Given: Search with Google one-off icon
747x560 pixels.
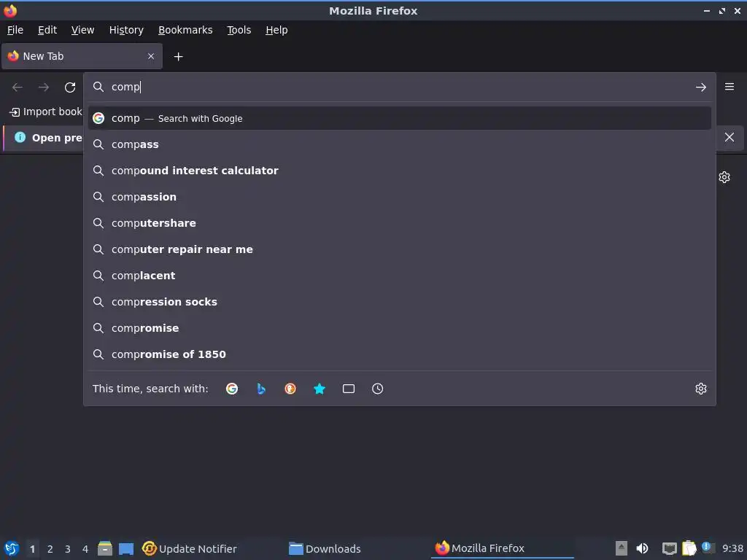Looking at the screenshot, I should click(232, 389).
